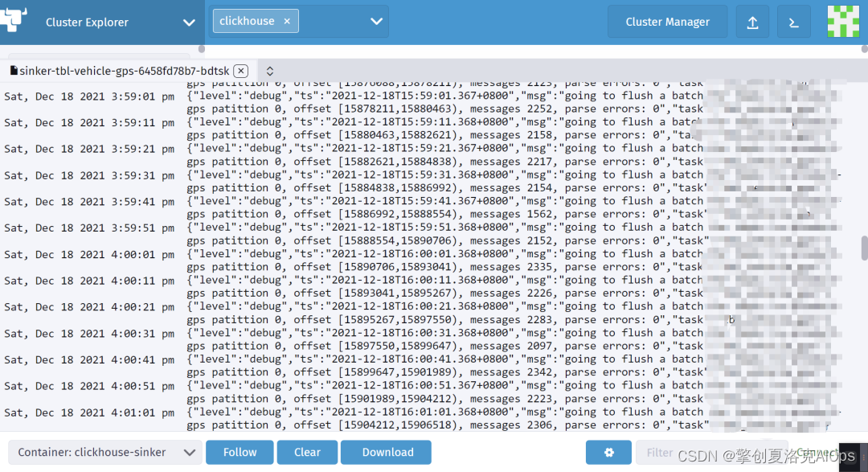The height and width of the screenshot is (472, 868).
Task: Close the sinker-tbl-vehicle-gps log tab
Action: click(x=240, y=71)
